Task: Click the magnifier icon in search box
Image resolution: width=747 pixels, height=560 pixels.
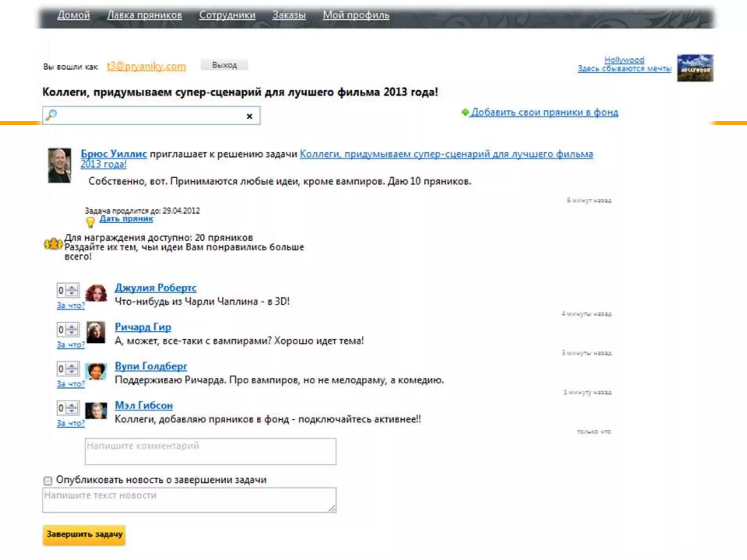Action: tap(51, 115)
